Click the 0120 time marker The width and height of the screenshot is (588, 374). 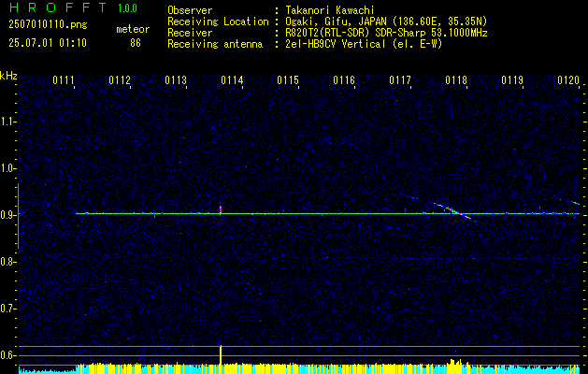pos(568,80)
